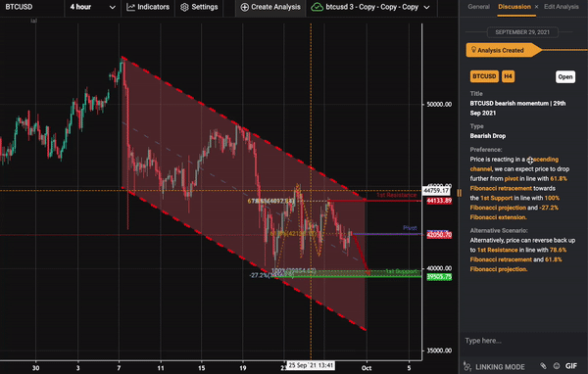Click the Pivot label on the chart
The width and height of the screenshot is (588, 374).
[x=410, y=228]
